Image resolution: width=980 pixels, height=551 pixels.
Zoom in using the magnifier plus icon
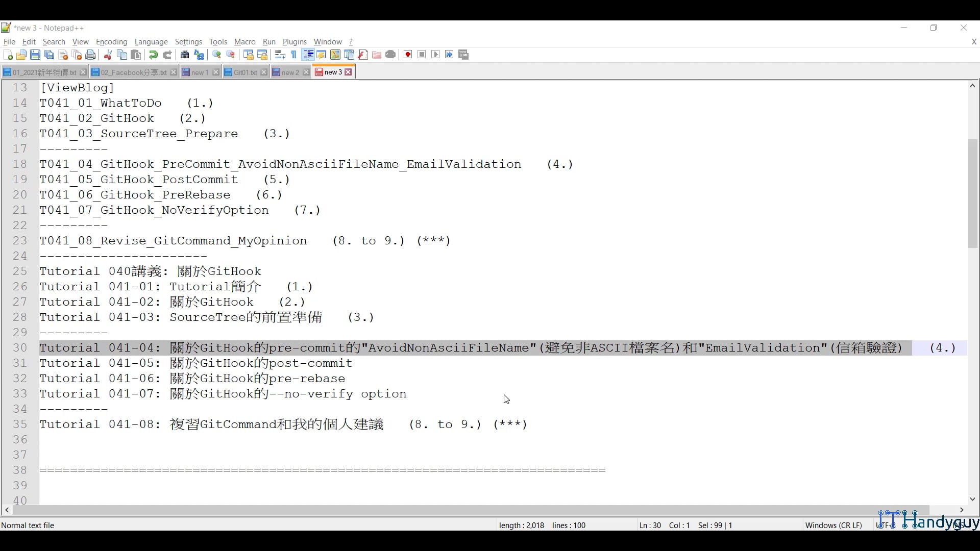pyautogui.click(x=216, y=55)
